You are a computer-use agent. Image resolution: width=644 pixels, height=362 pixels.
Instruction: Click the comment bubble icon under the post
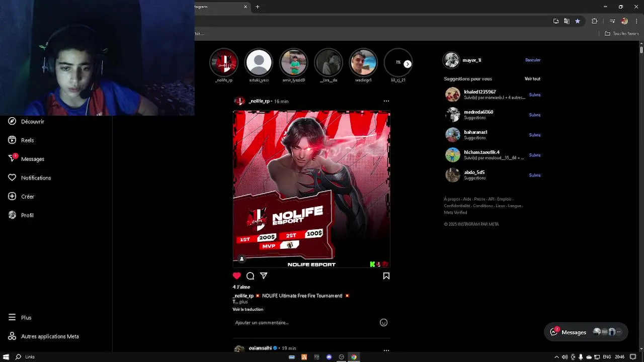pyautogui.click(x=250, y=276)
